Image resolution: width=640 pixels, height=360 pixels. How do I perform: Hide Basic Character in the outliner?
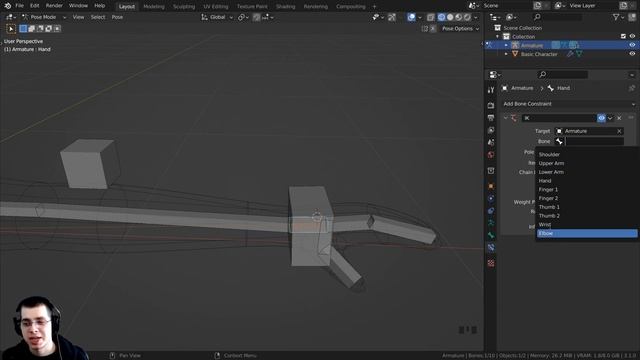click(632, 54)
